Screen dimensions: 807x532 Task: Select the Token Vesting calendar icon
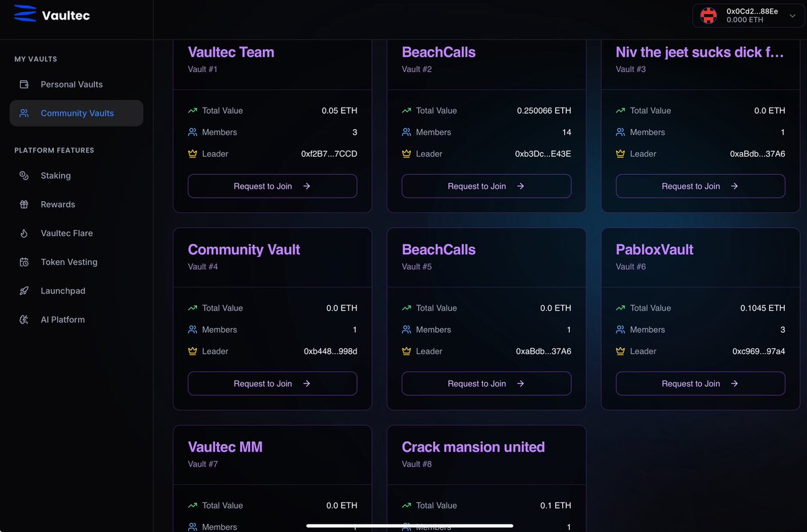pyautogui.click(x=23, y=262)
